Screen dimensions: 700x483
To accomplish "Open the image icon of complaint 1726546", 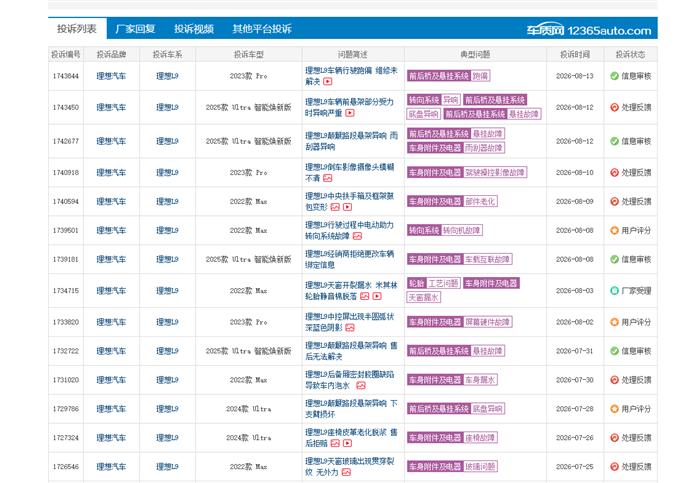I will pos(346,472).
